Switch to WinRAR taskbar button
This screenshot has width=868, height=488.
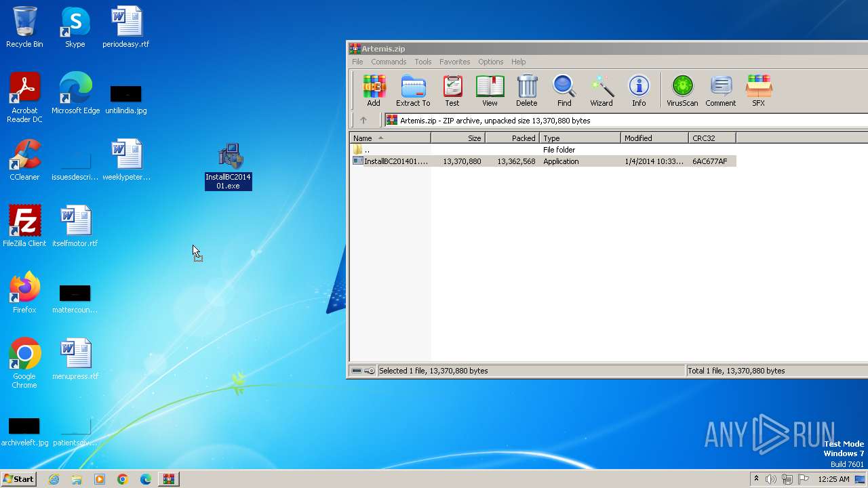tap(169, 479)
